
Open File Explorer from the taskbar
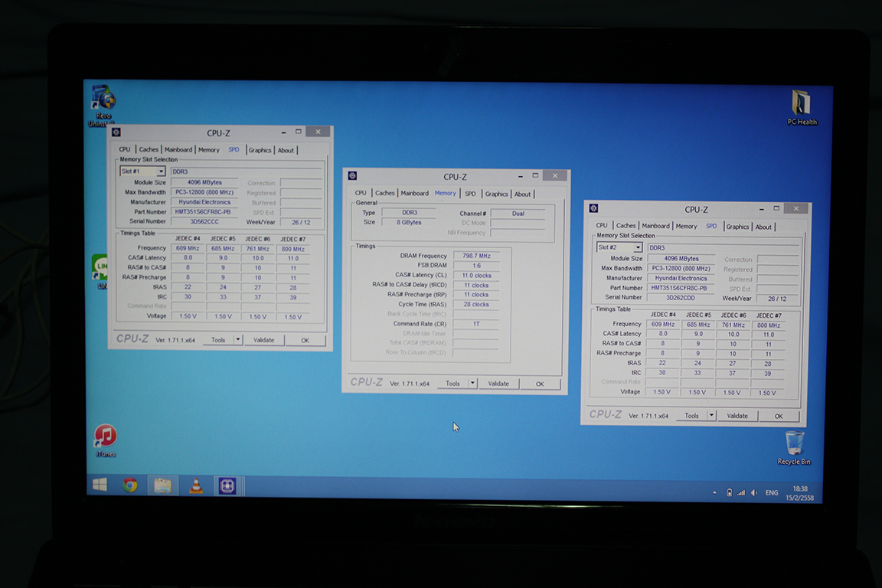point(162,485)
